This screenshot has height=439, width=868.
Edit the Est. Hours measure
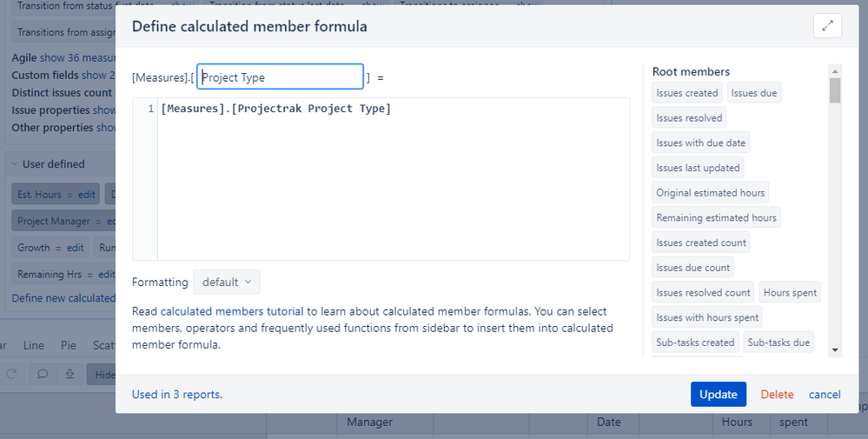point(86,195)
